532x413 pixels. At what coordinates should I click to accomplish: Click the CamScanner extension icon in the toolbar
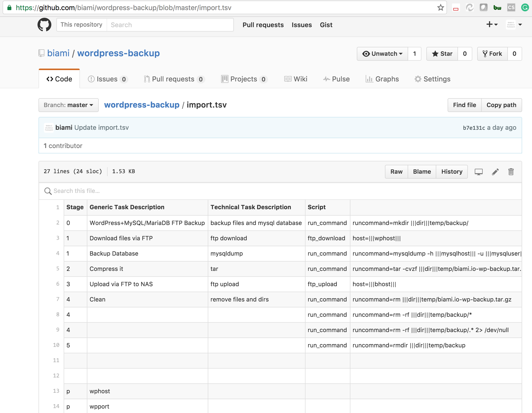pyautogui.click(x=511, y=7)
